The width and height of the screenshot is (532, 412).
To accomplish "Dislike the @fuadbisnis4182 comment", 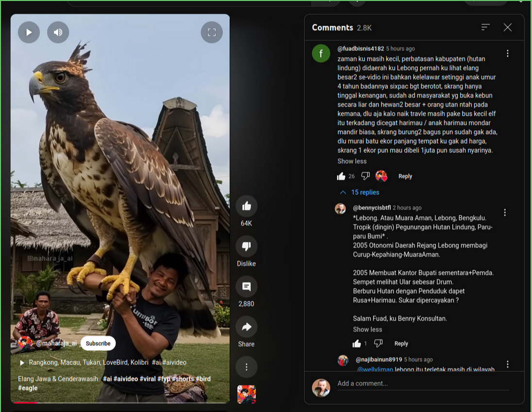I will click(366, 176).
